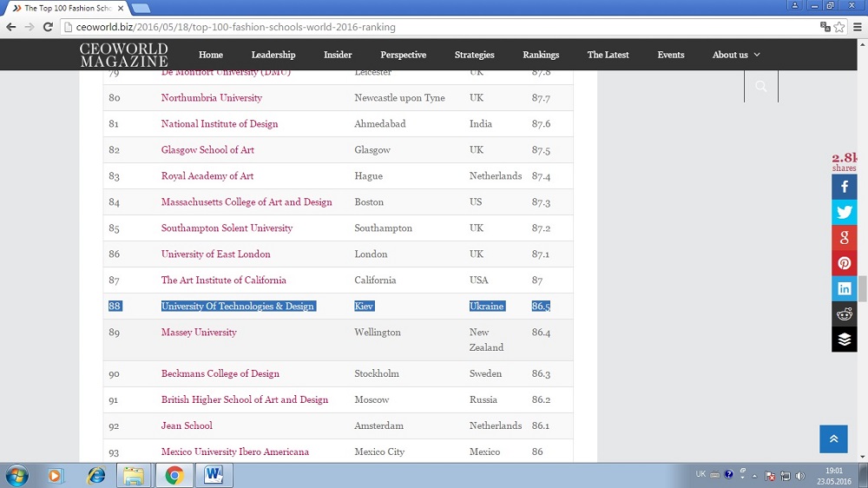This screenshot has width=868, height=488.
Task: Go forward in browser history
Action: (30, 27)
